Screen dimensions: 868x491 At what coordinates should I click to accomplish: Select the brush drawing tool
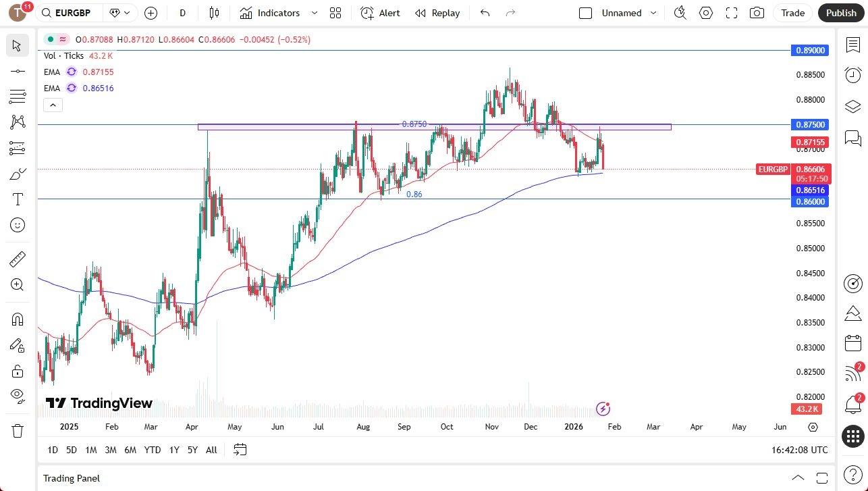(18, 174)
